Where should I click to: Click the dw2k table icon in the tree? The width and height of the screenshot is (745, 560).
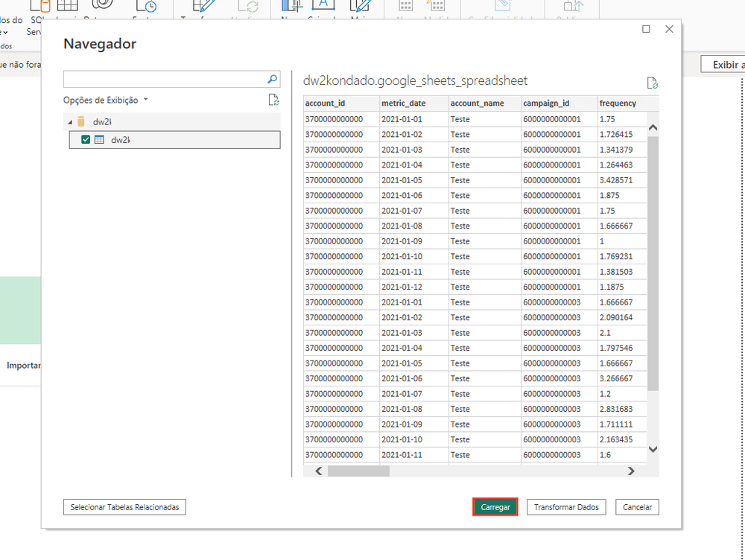pos(99,139)
